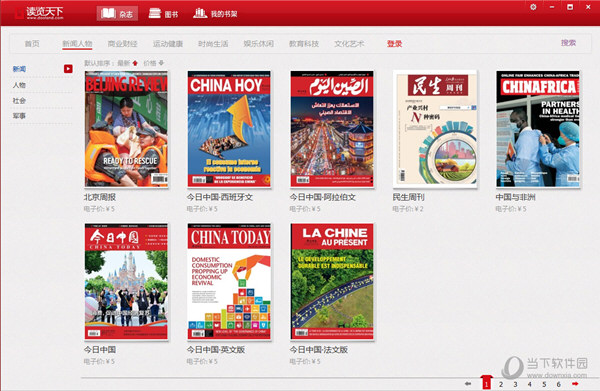Click the red play arrow icon beside 新闻
This screenshot has height=391, width=600.
click(x=68, y=69)
